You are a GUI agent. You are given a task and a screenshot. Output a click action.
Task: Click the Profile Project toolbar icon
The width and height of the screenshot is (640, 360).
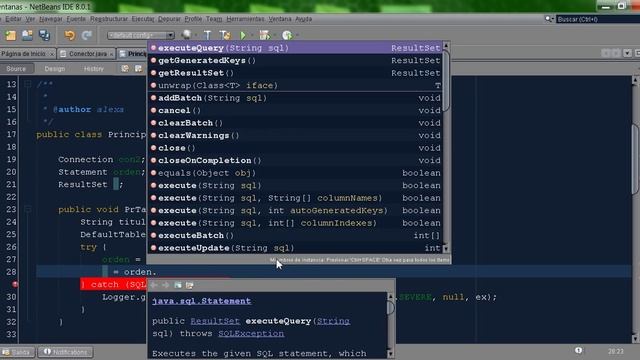coord(287,36)
